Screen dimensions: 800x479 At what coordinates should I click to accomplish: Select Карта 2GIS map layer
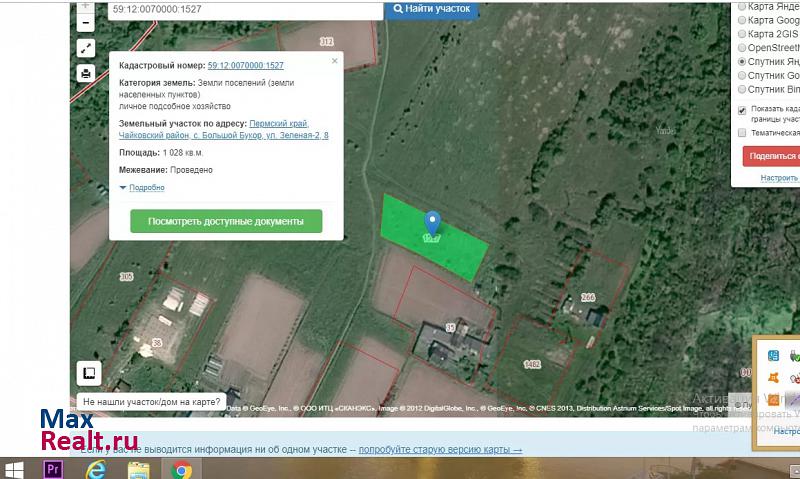(742, 33)
